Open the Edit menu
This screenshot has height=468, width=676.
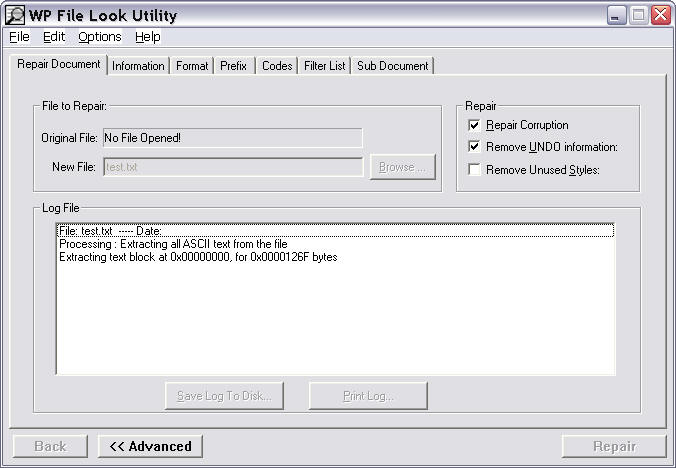click(54, 37)
